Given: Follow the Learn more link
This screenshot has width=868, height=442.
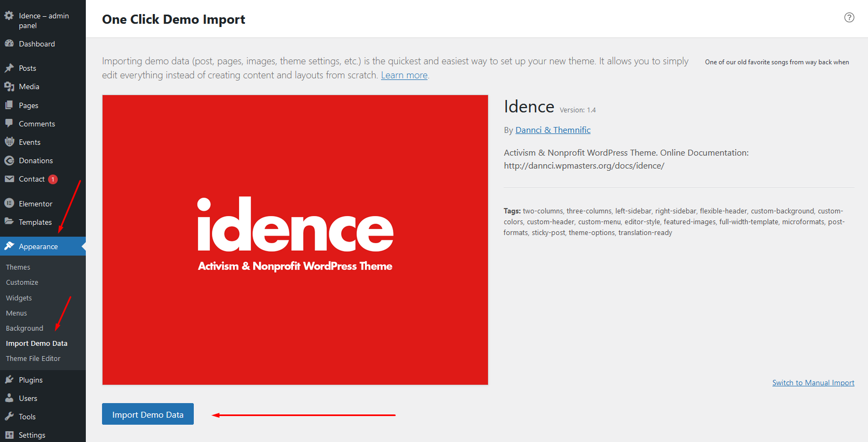Looking at the screenshot, I should (404, 75).
